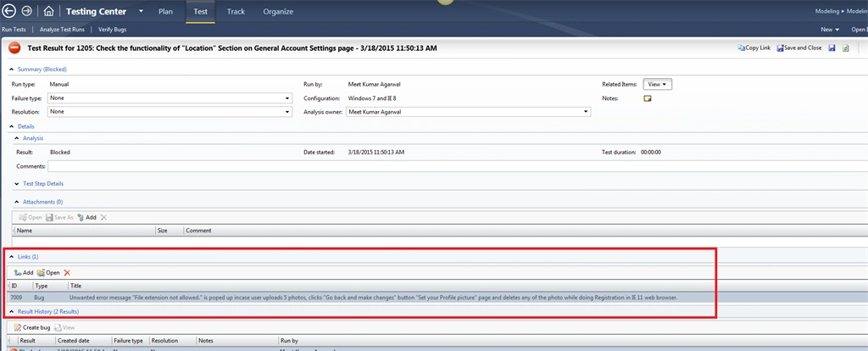
Task: Click the blue Save floppy disk icon
Action: click(x=832, y=48)
